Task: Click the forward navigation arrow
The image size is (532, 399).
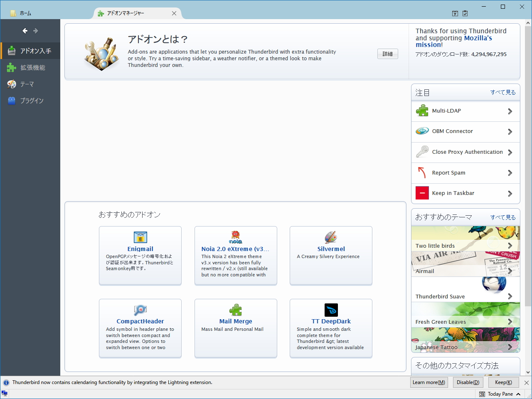Action: tap(36, 30)
